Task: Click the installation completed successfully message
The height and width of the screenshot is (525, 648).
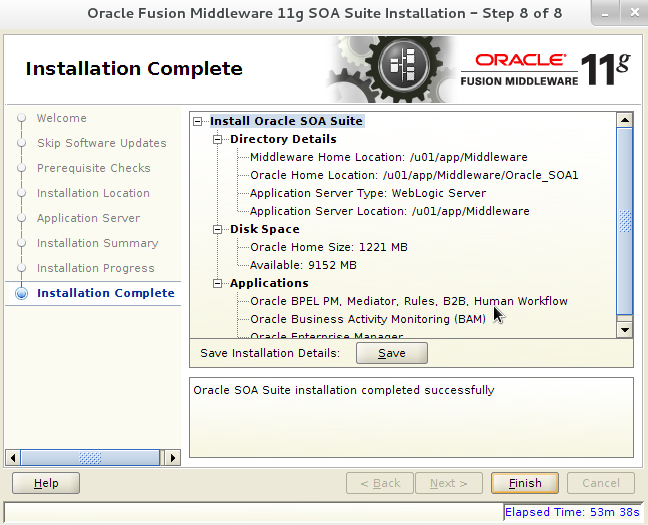Action: pos(344,390)
